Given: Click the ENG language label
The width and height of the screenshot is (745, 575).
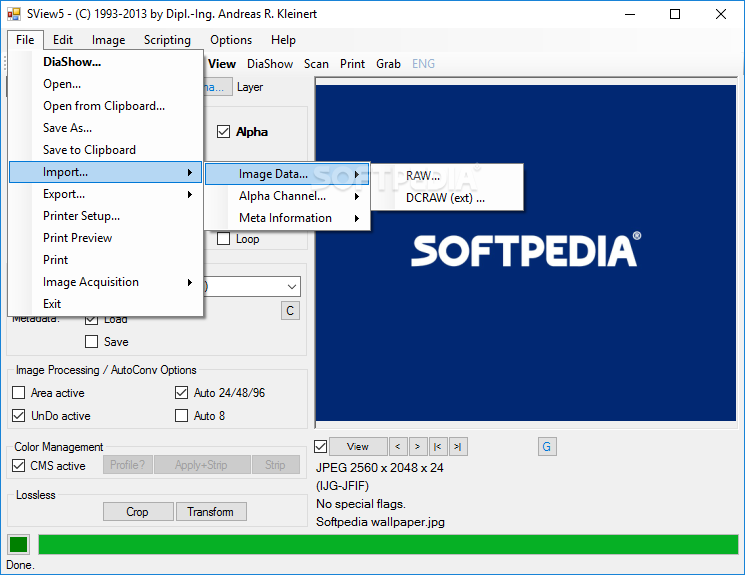Looking at the screenshot, I should (x=423, y=64).
